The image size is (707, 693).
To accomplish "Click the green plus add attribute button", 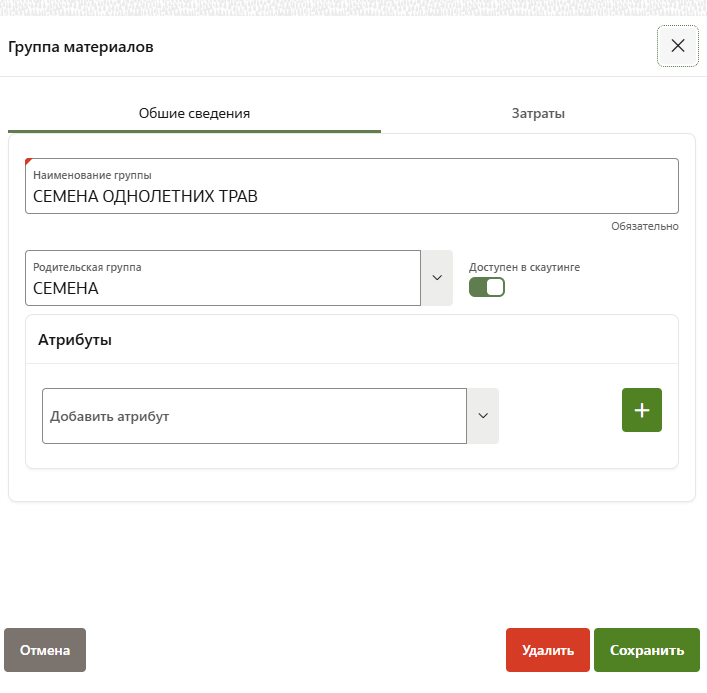I will [642, 411].
